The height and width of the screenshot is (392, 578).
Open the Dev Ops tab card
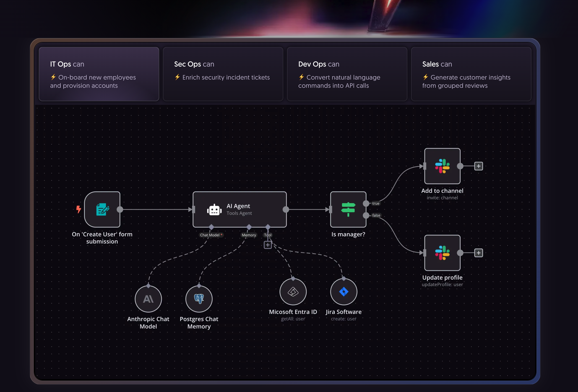click(347, 74)
